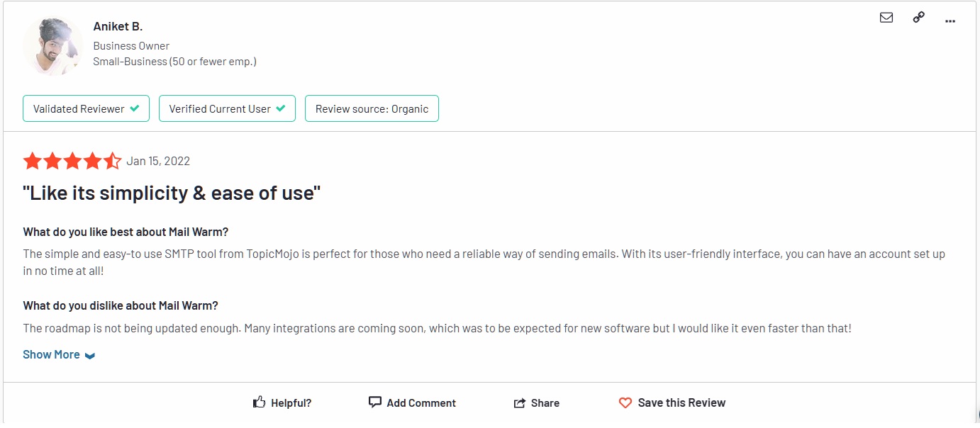Click the thumbs-up Helpful icon
The width and height of the screenshot is (980, 428).
(x=260, y=402)
